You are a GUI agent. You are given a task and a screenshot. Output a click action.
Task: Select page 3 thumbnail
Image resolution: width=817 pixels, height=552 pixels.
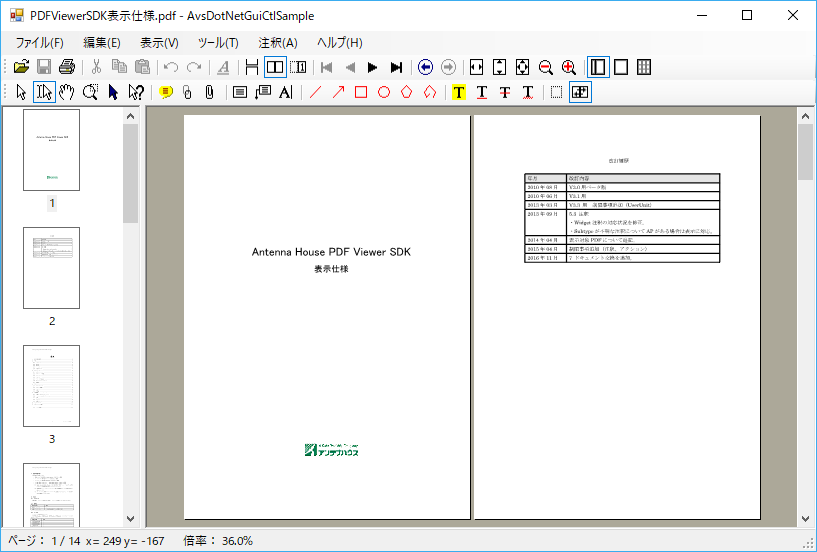pyautogui.click(x=52, y=386)
